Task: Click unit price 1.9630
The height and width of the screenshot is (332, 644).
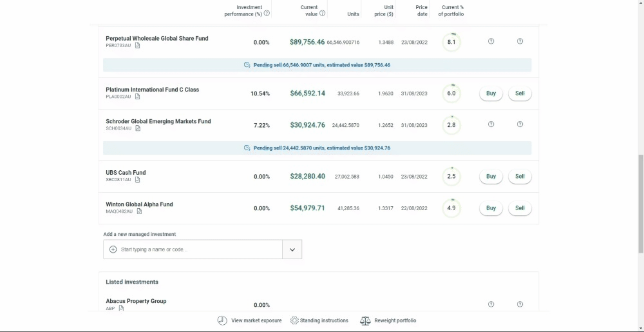Action: [x=386, y=93]
